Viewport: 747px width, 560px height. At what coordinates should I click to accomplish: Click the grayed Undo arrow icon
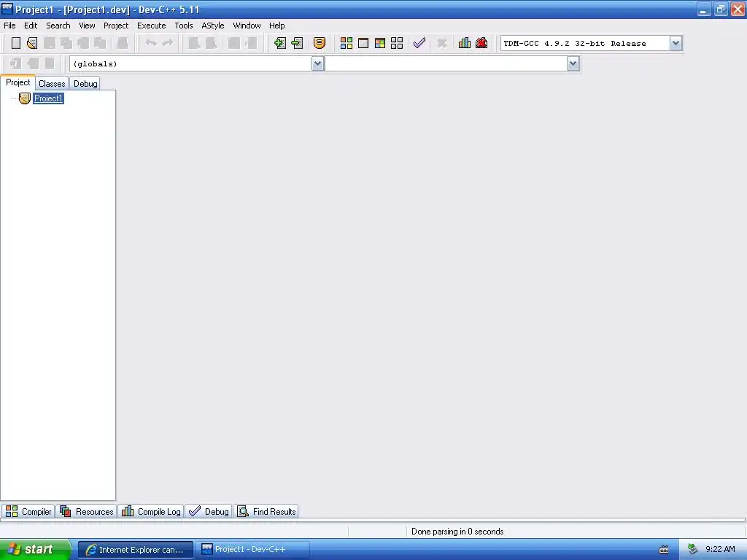[151, 43]
